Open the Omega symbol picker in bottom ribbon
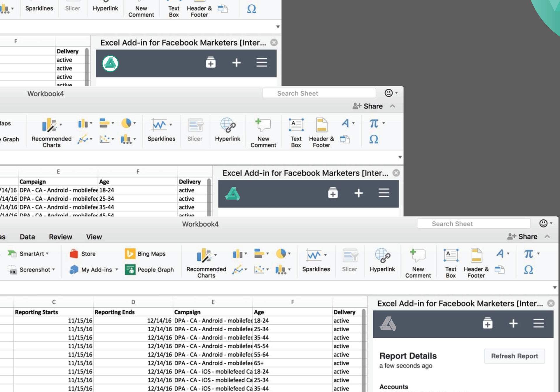This screenshot has height=392, width=560. pos(528,269)
